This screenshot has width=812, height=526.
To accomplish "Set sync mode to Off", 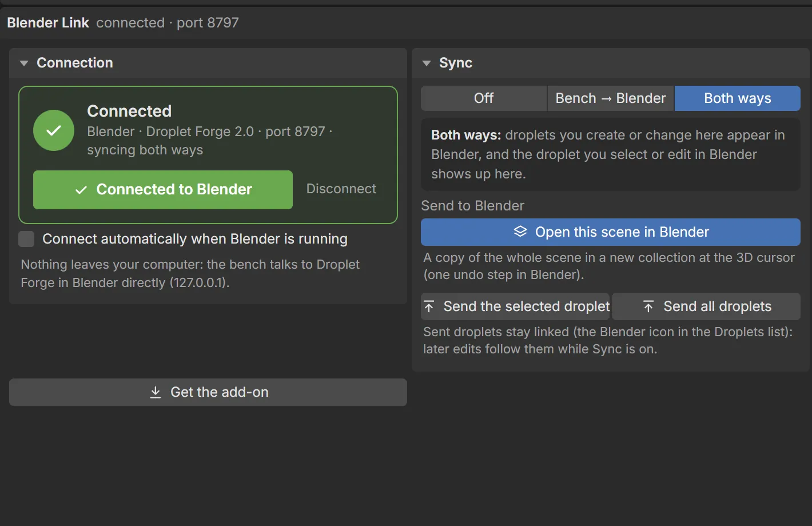I will [484, 98].
